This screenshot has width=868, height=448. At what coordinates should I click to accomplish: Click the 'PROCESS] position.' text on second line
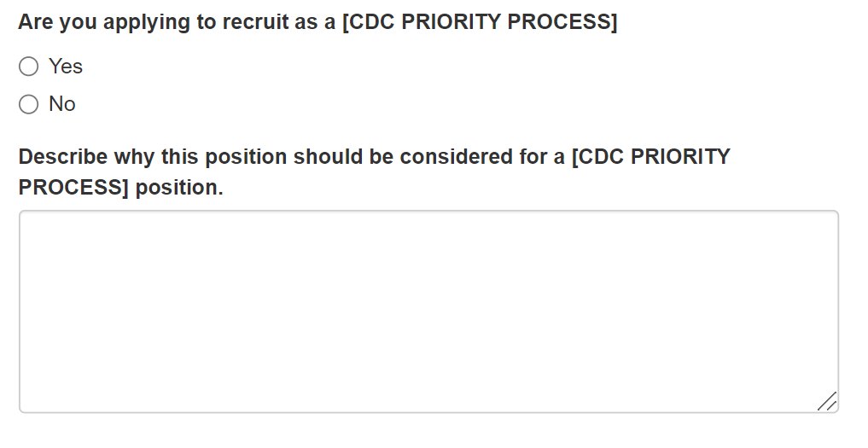[120, 187]
